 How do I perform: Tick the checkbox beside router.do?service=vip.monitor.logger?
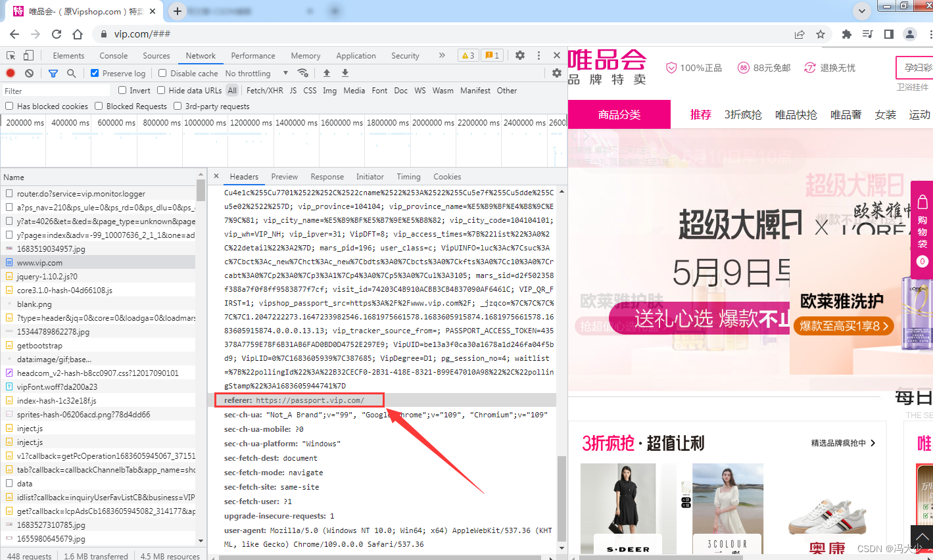click(9, 193)
